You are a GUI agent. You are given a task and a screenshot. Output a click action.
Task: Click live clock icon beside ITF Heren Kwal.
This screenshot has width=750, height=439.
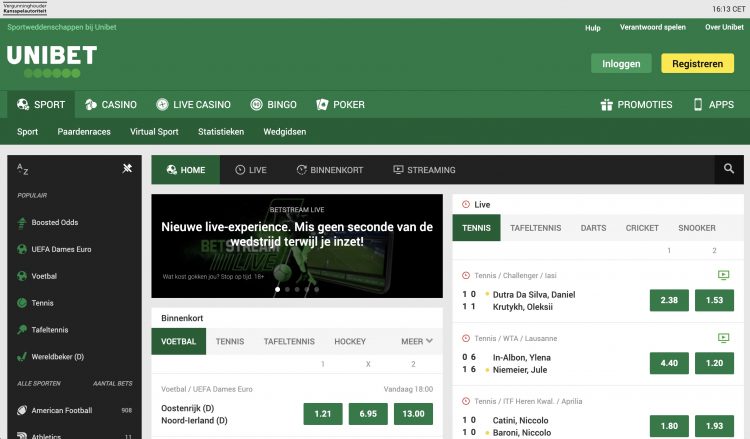pyautogui.click(x=466, y=401)
